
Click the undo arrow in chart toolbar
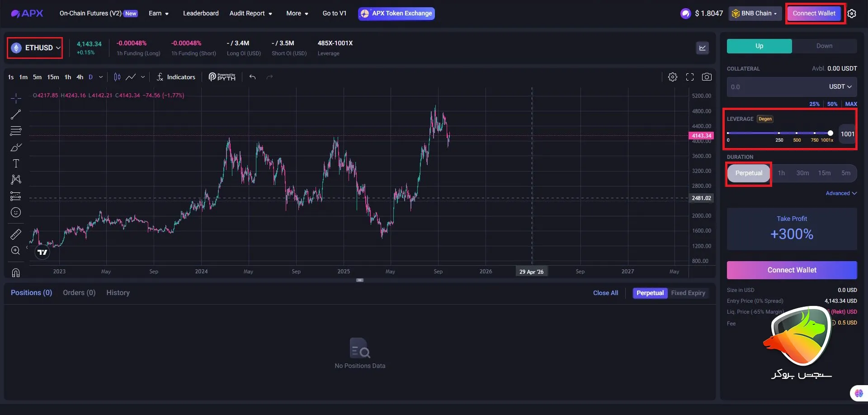(252, 77)
